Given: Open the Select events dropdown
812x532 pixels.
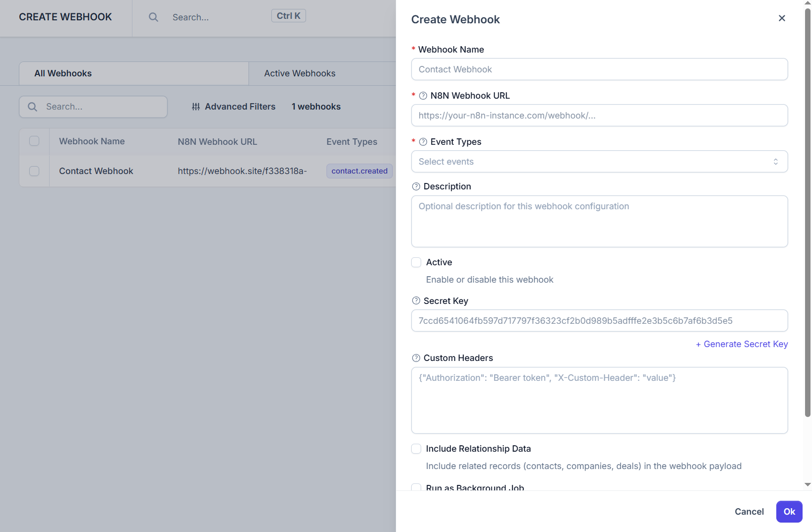Looking at the screenshot, I should [599, 162].
